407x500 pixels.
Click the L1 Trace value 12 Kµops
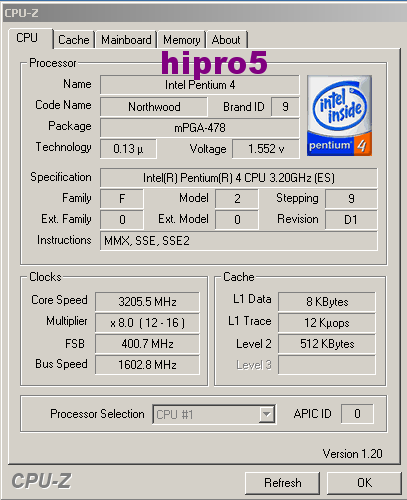click(327, 323)
